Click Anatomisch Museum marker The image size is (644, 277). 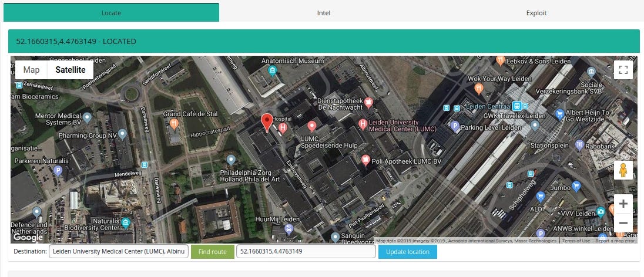tap(272, 70)
